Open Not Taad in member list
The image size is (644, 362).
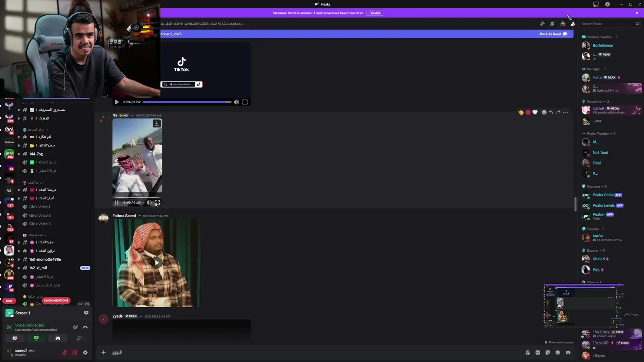(x=600, y=152)
